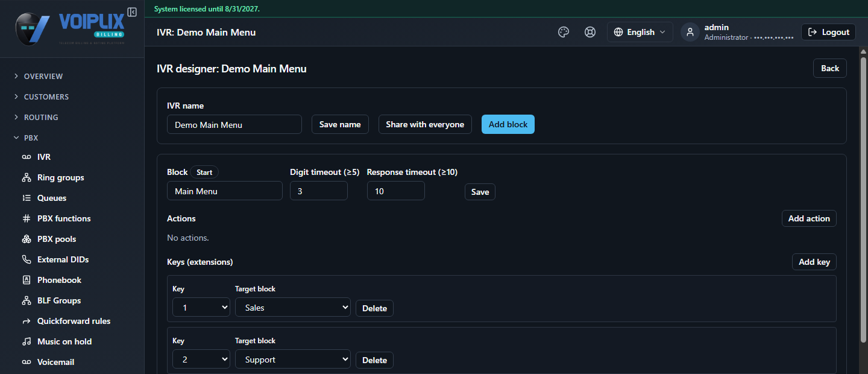Click the voicemail-style icon next to IVR
Screen dimensions: 868x374
pos(27,157)
